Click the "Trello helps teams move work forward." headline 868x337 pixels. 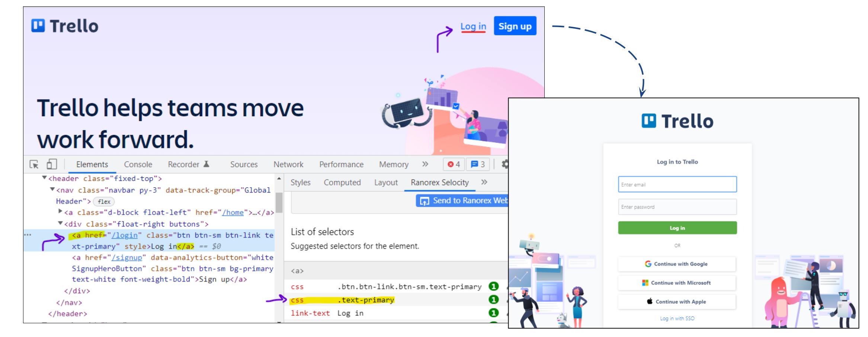[x=170, y=123]
